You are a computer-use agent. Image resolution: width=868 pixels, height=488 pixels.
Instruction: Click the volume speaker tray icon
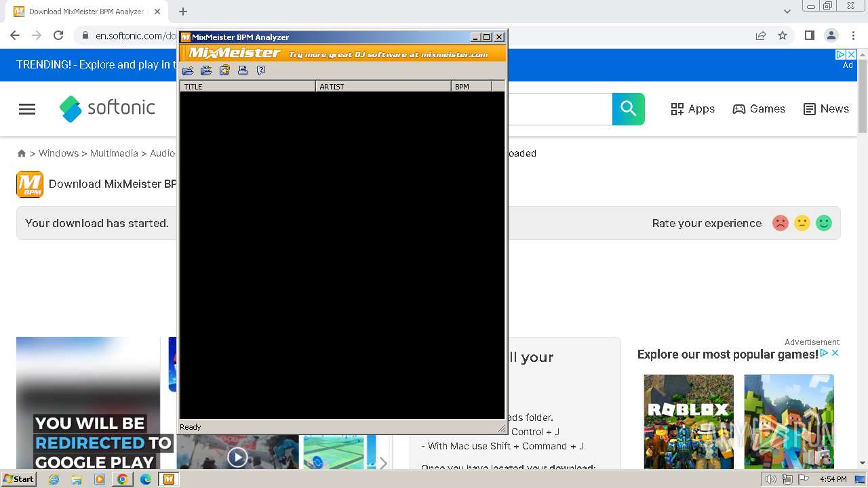pyautogui.click(x=770, y=479)
